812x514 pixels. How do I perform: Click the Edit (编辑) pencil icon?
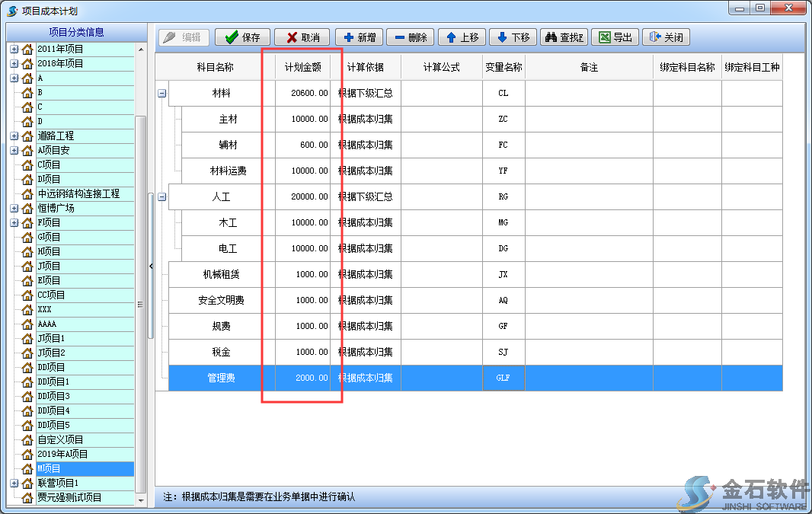pos(168,37)
